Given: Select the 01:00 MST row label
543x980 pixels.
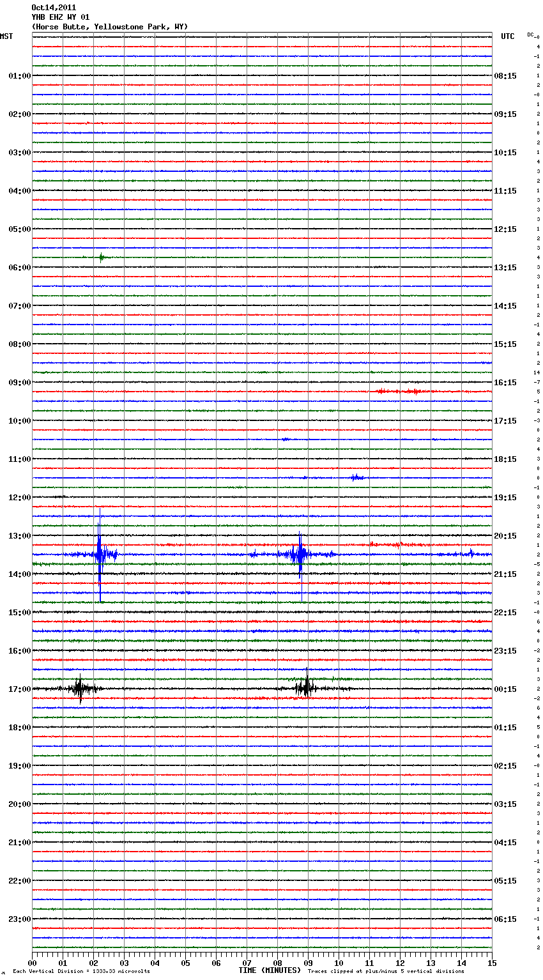Looking at the screenshot, I should click(20, 76).
